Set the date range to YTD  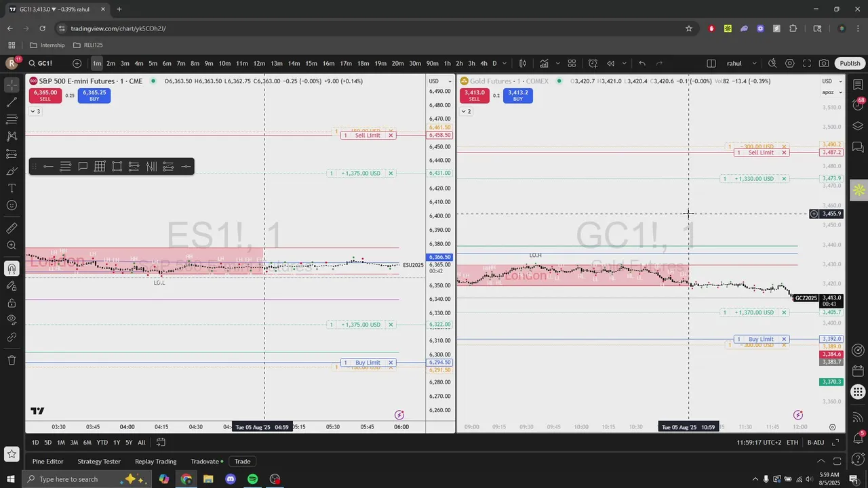coord(102,443)
